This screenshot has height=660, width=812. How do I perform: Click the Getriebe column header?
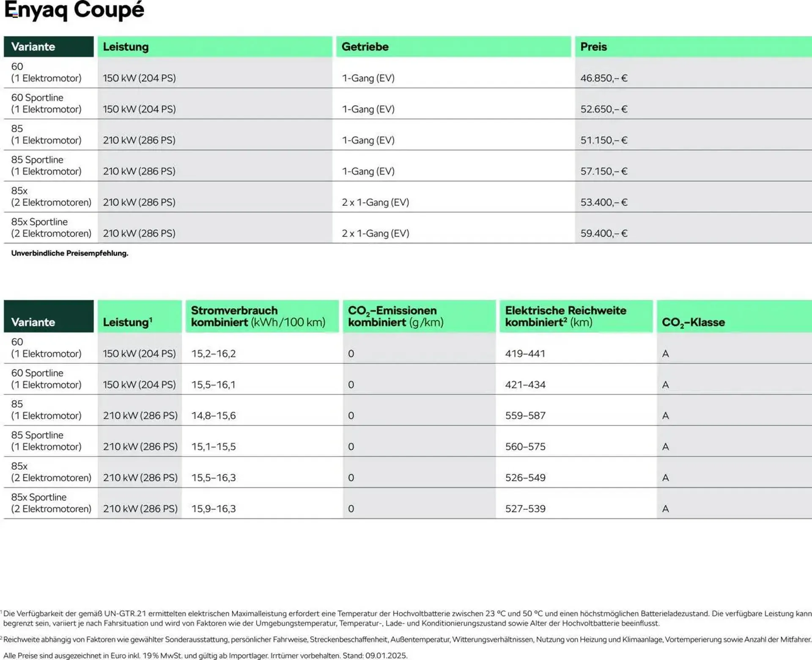point(365,47)
